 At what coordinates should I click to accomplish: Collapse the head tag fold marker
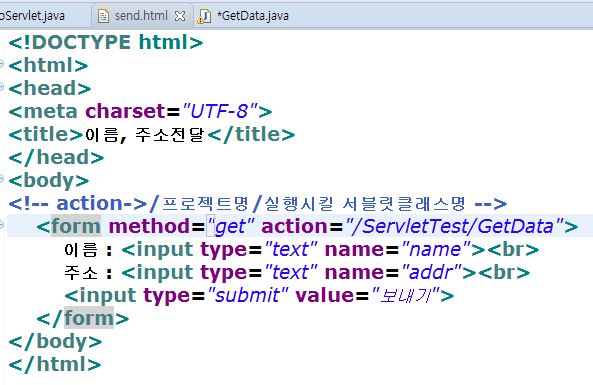click(2, 87)
